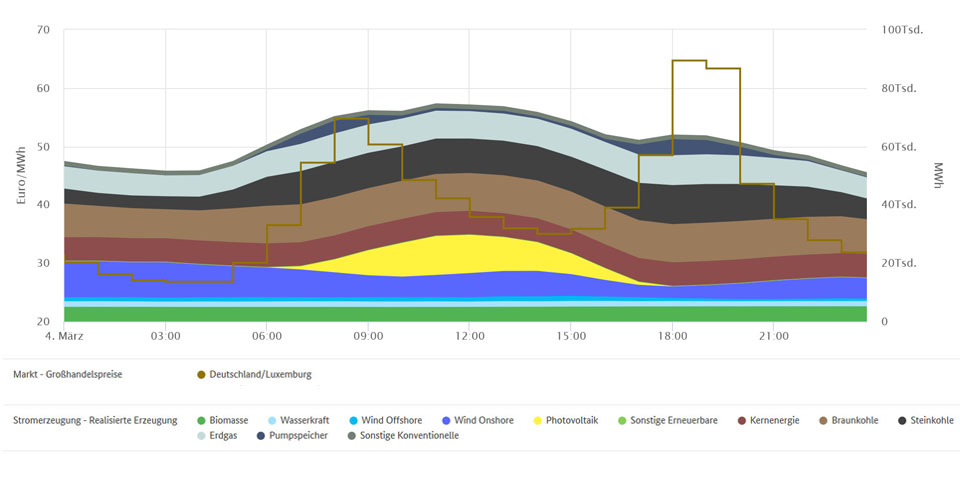Click the 09:00 time axis label

tap(368, 336)
